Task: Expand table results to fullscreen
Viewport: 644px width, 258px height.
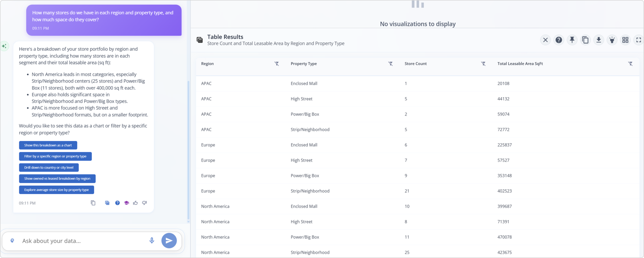Action: point(639,40)
